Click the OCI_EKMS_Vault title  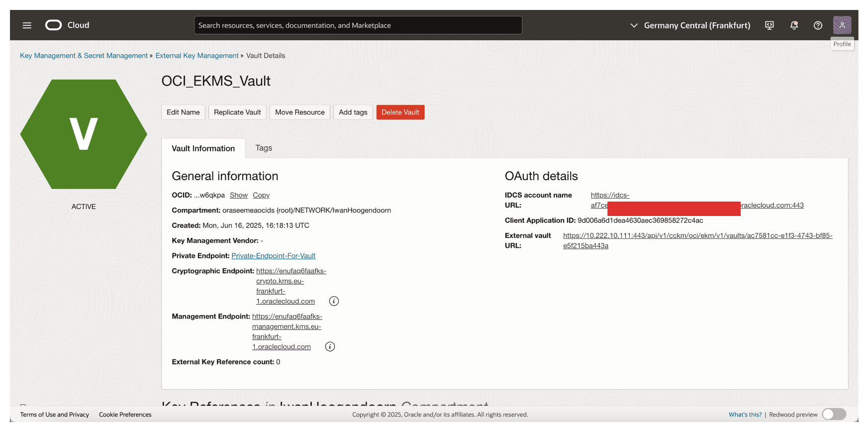tap(216, 81)
